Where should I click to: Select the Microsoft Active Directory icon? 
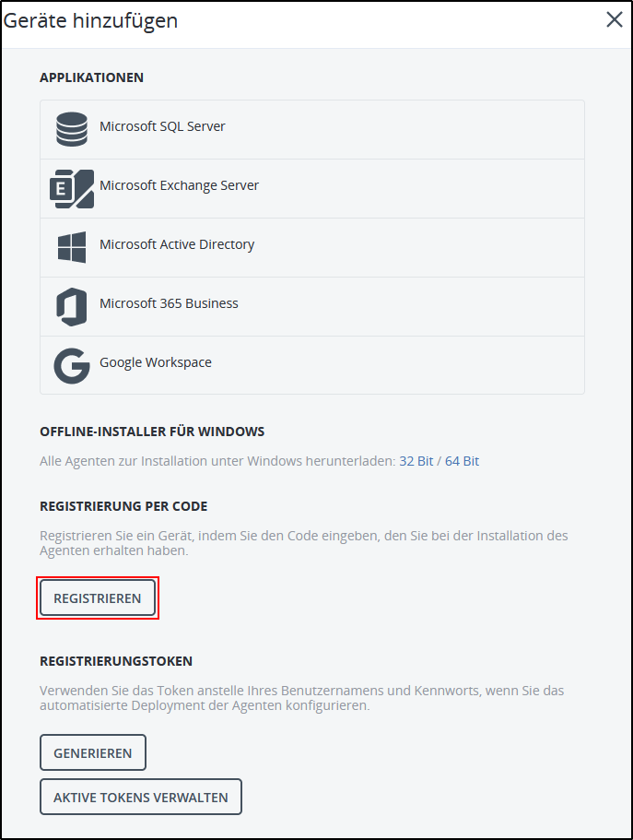72,246
